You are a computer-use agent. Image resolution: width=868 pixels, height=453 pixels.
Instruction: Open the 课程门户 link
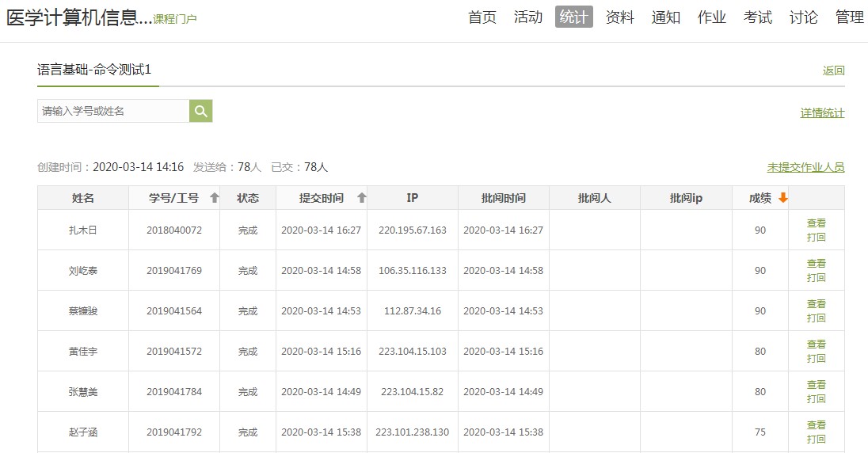point(175,19)
